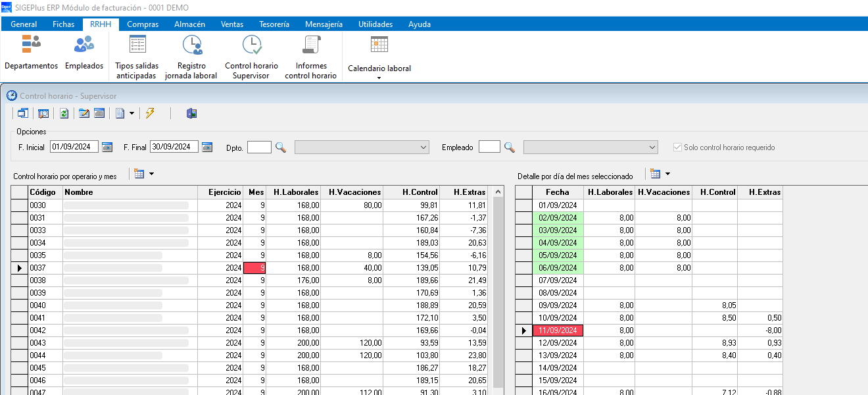The height and width of the screenshot is (395, 868).
Task: Click H.Control header in detail grid
Action: 714,192
